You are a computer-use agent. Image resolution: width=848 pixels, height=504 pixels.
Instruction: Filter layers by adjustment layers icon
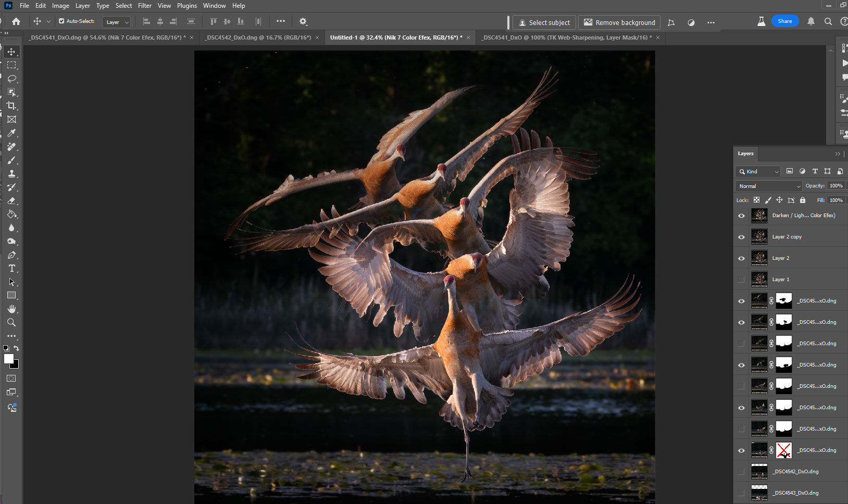pyautogui.click(x=802, y=171)
